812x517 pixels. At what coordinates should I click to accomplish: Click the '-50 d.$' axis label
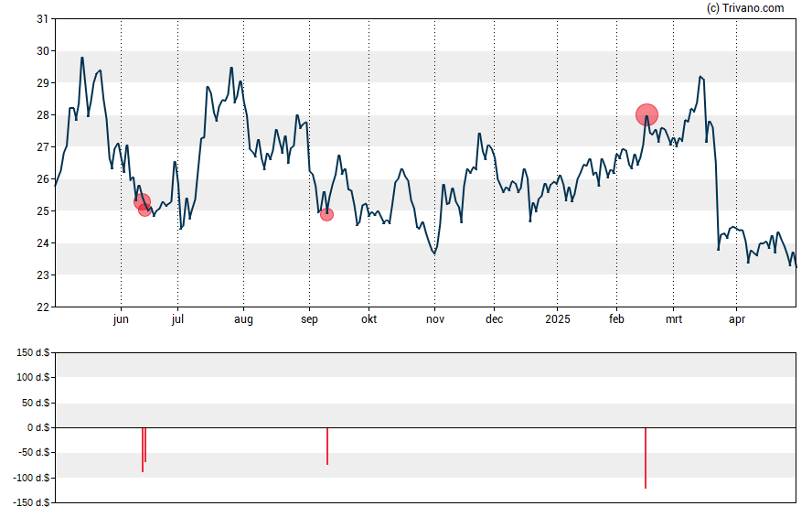coord(34,452)
